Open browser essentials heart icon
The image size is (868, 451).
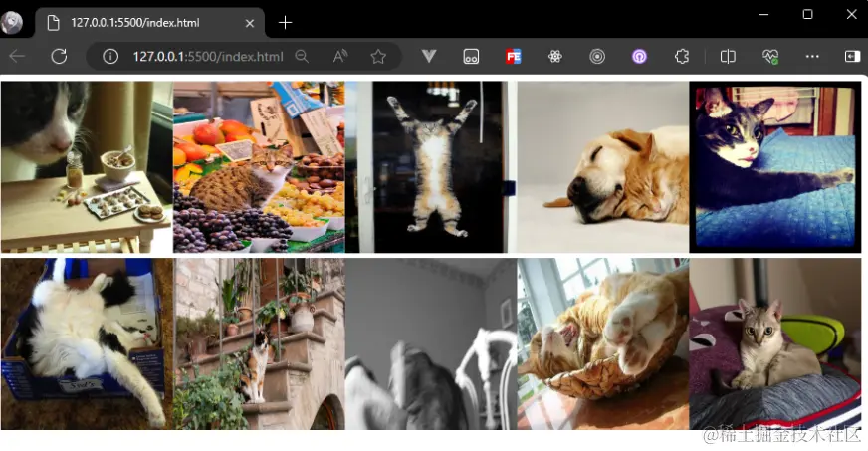770,56
